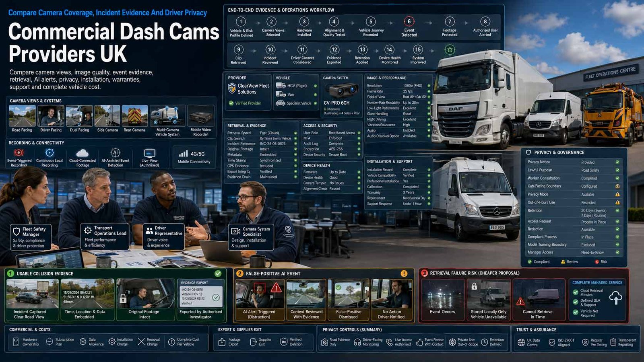Image resolution: width=644 pixels, height=362 pixels.
Task: Click the Hardware Ownership icon
Action: [x=16, y=342]
